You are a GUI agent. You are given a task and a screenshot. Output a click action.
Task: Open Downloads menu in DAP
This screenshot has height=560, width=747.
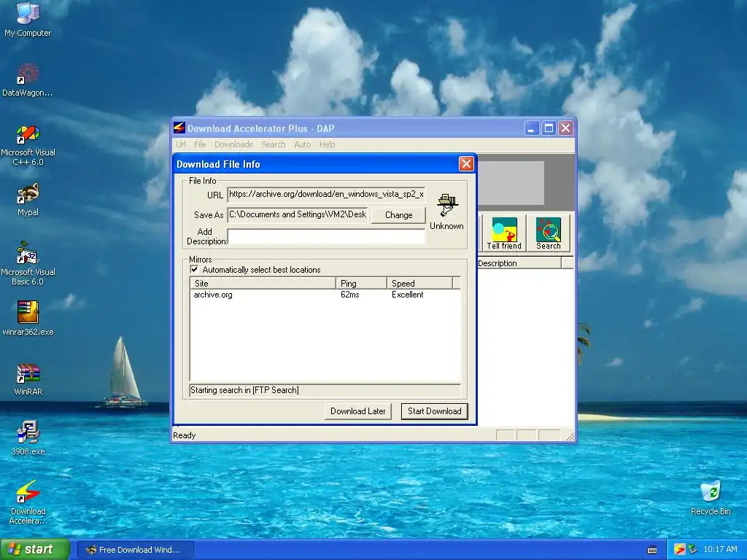233,144
